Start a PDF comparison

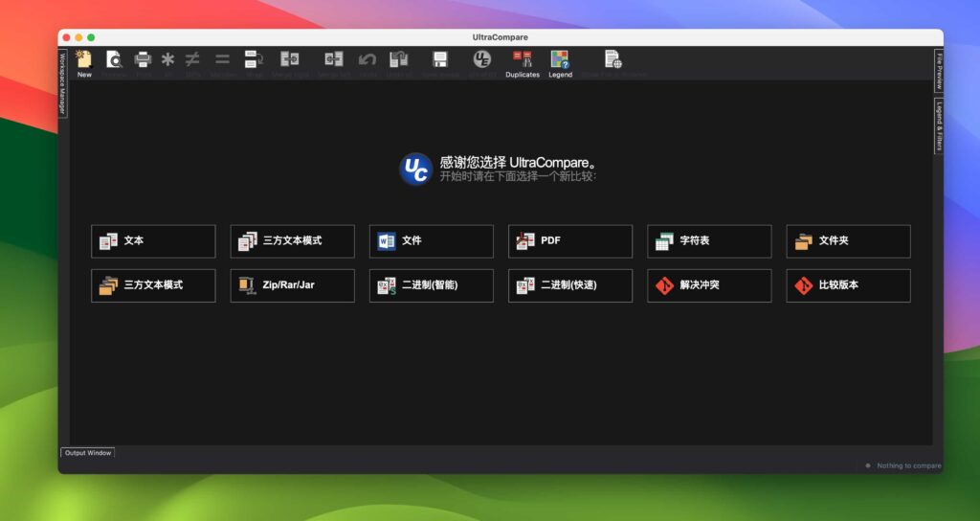tap(570, 240)
